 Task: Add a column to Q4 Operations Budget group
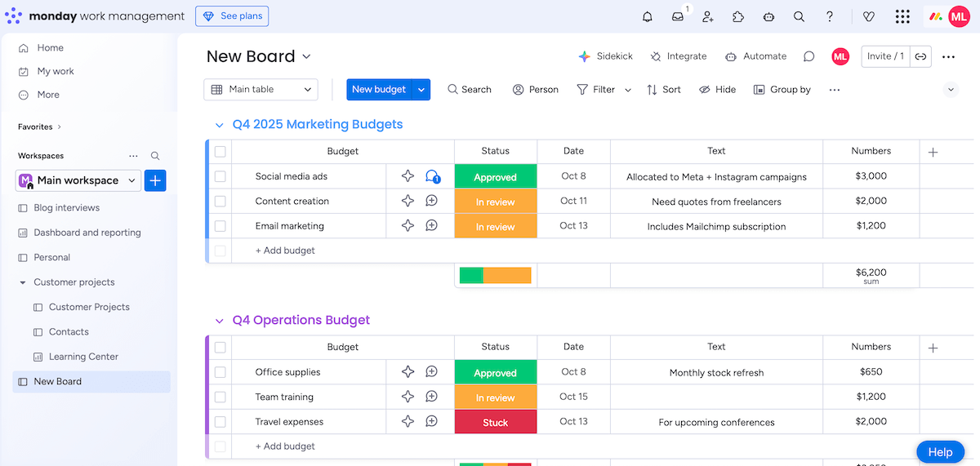click(x=933, y=348)
